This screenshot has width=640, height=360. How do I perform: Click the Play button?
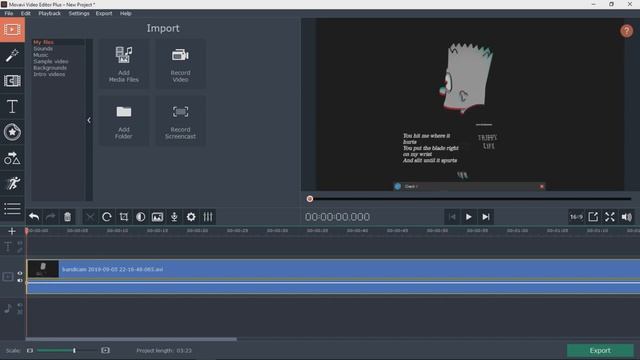[469, 217]
